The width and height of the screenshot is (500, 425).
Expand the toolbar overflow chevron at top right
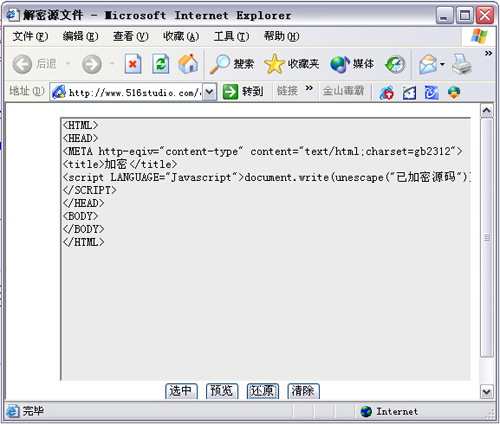pyautogui.click(x=488, y=53)
